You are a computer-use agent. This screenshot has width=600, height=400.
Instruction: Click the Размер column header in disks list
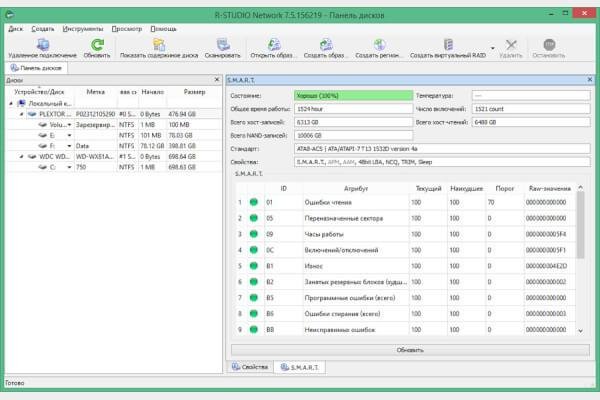(x=194, y=92)
